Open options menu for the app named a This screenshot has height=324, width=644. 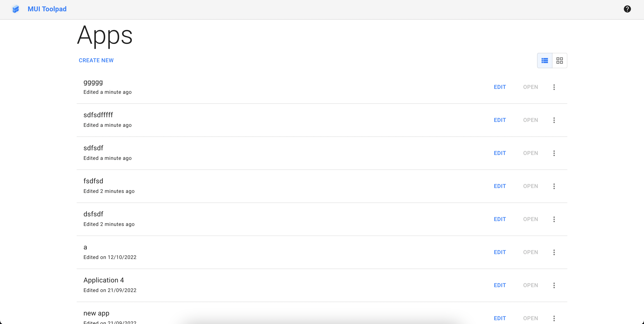click(x=554, y=252)
